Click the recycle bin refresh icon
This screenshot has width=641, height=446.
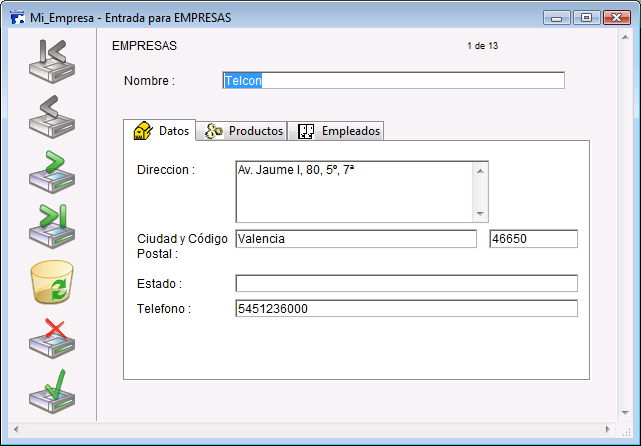coord(52,282)
